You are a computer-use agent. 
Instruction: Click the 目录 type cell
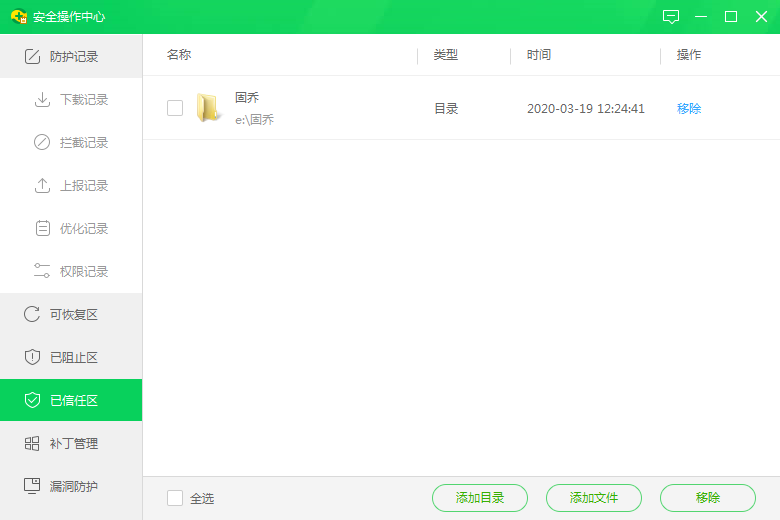[x=446, y=108]
